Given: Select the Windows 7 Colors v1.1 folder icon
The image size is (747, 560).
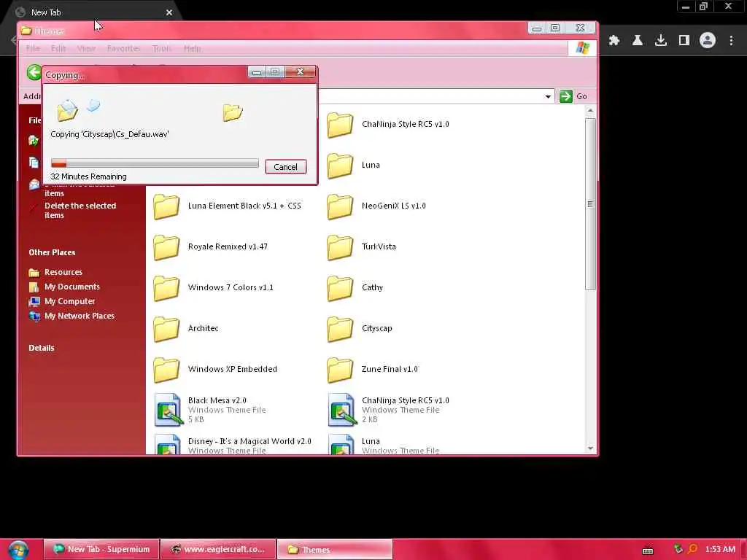Looking at the screenshot, I should tap(166, 289).
